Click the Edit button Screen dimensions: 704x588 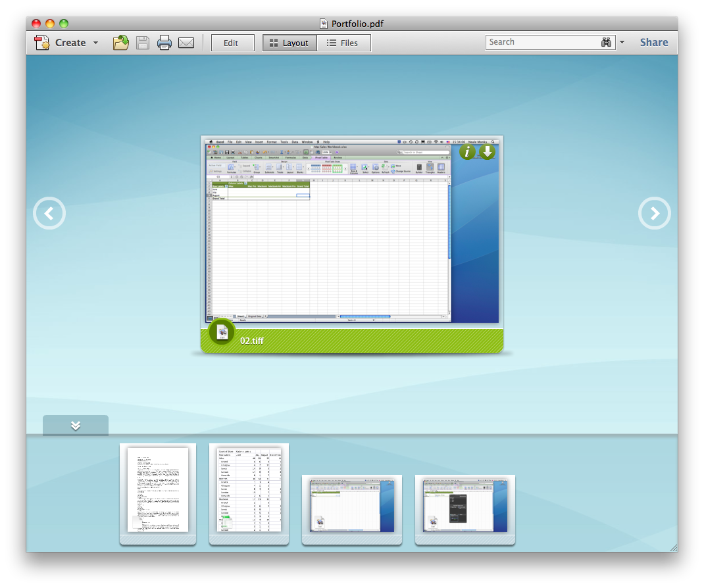click(x=232, y=43)
